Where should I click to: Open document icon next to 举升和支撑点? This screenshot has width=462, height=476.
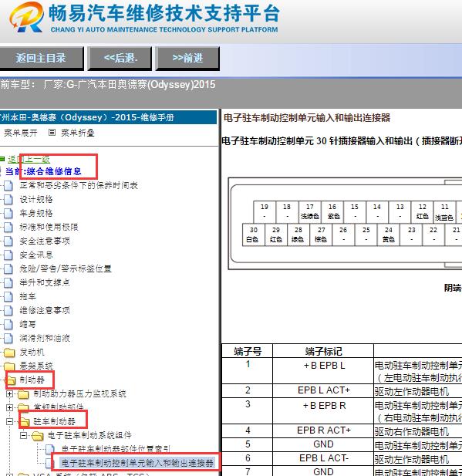8,282
